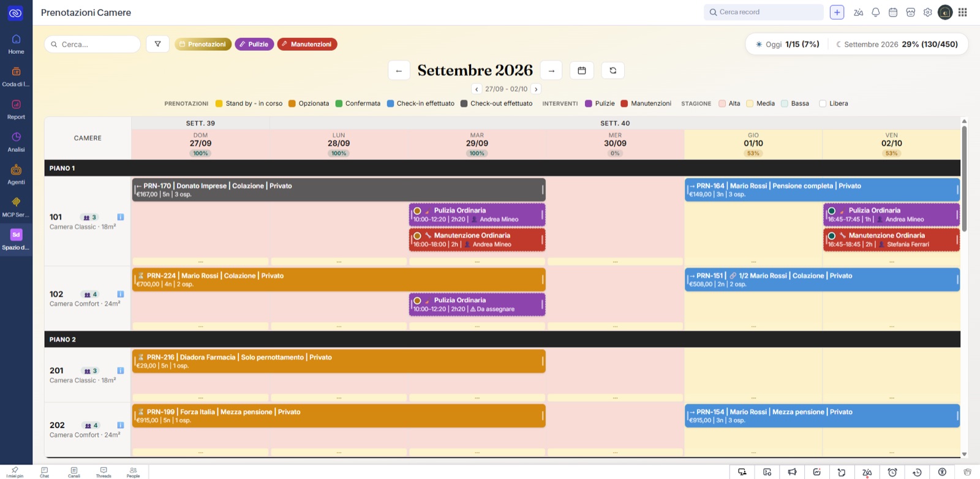
Task: Select the GIO 01/10 day header
Action: tap(753, 144)
